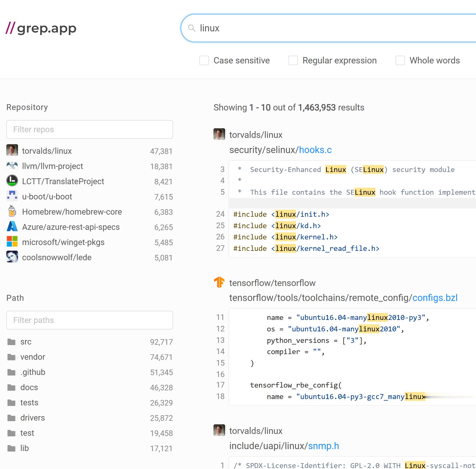The image size is (476, 469).
Task: Select the .github path filter
Action: (90, 372)
